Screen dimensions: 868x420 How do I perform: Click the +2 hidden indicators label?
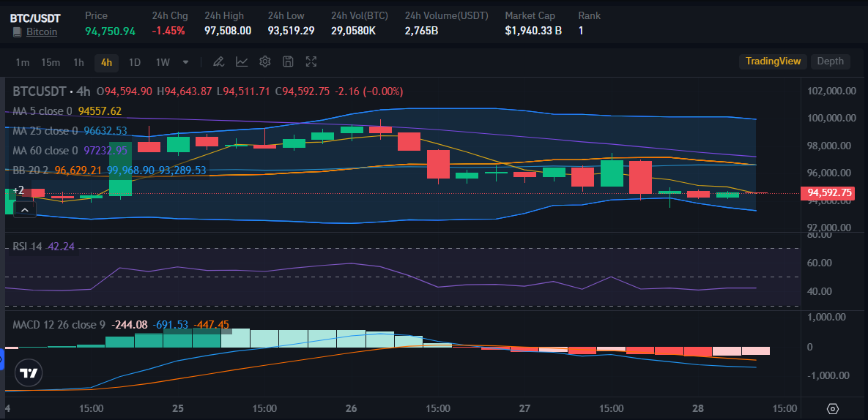(18, 190)
